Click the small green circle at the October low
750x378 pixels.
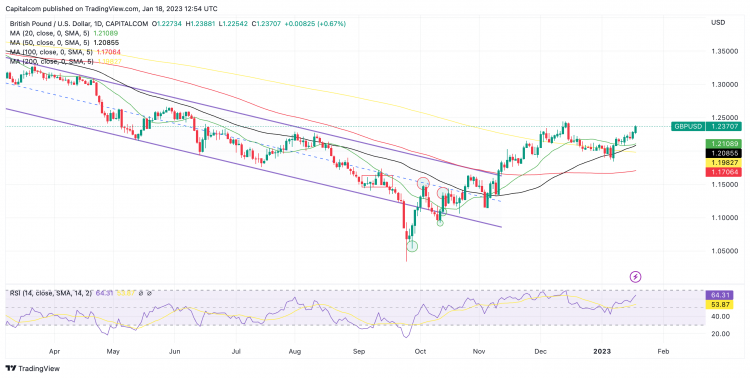tap(440, 223)
